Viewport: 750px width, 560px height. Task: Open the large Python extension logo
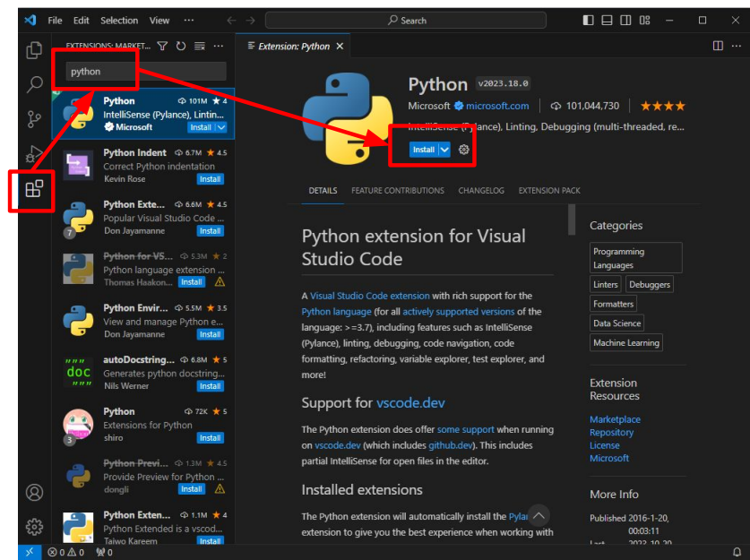pos(349,118)
